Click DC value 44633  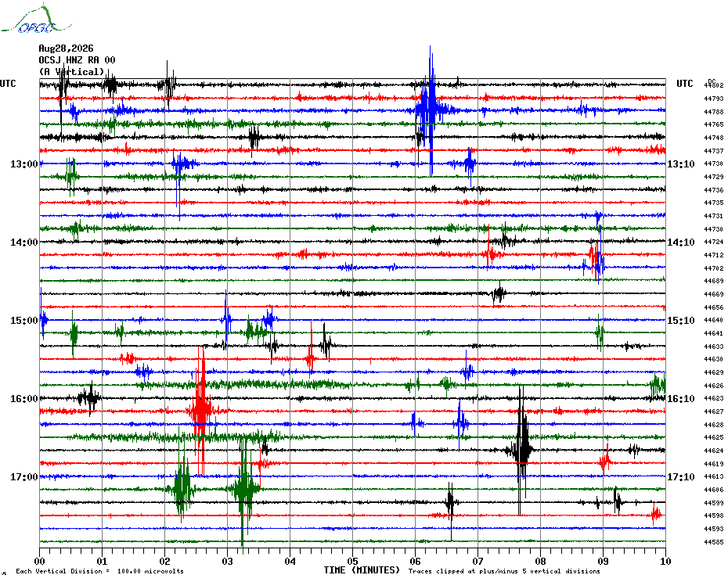tap(714, 347)
